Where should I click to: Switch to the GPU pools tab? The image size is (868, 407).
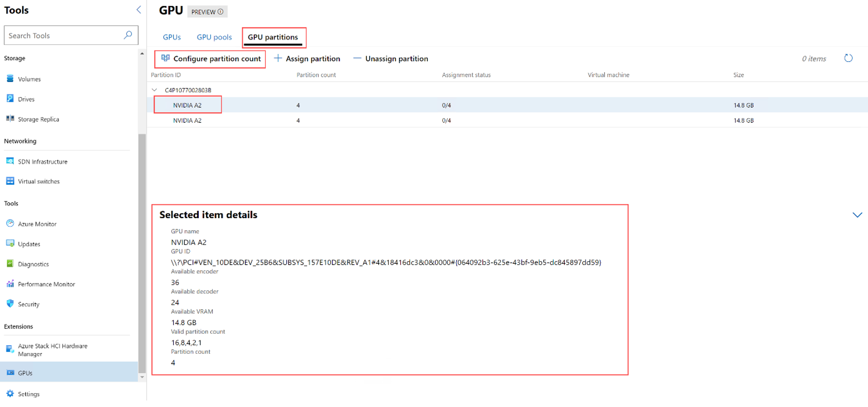(x=214, y=37)
